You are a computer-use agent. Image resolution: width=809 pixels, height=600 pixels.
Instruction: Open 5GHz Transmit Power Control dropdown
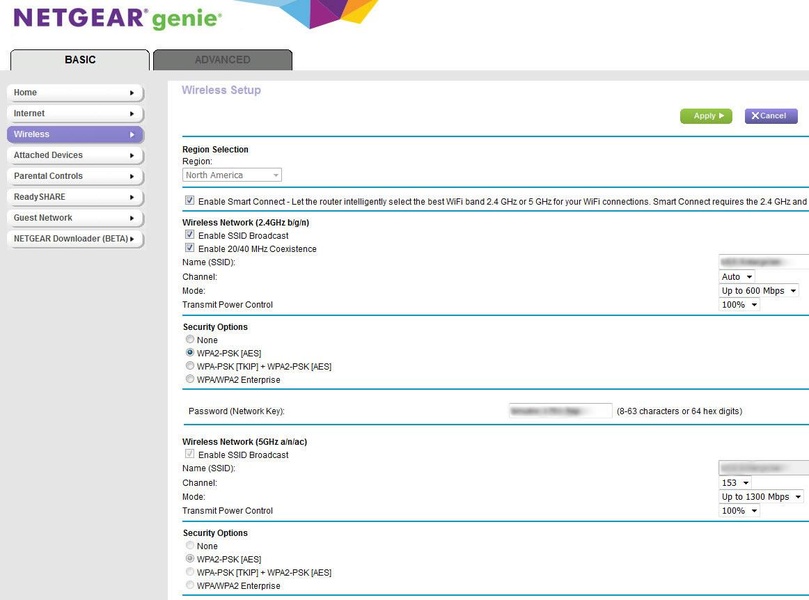point(739,511)
